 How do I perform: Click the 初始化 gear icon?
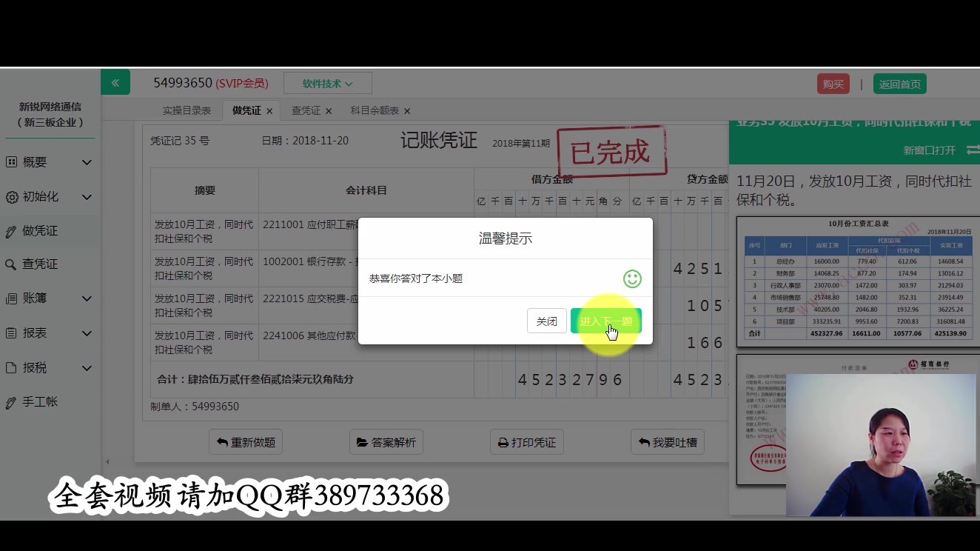11,197
